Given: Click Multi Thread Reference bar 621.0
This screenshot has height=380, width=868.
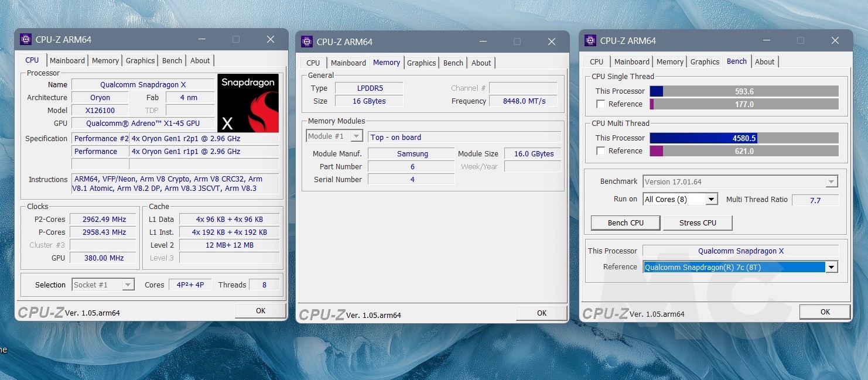Looking at the screenshot, I should [744, 151].
